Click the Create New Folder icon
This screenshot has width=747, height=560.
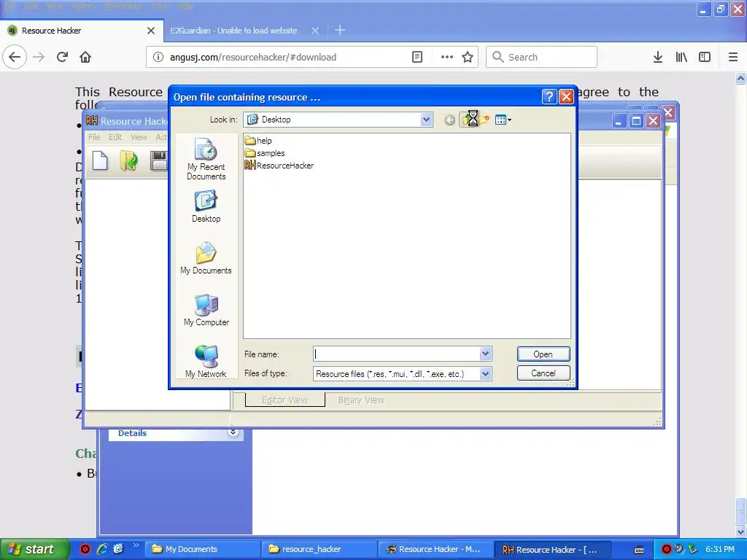[484, 120]
